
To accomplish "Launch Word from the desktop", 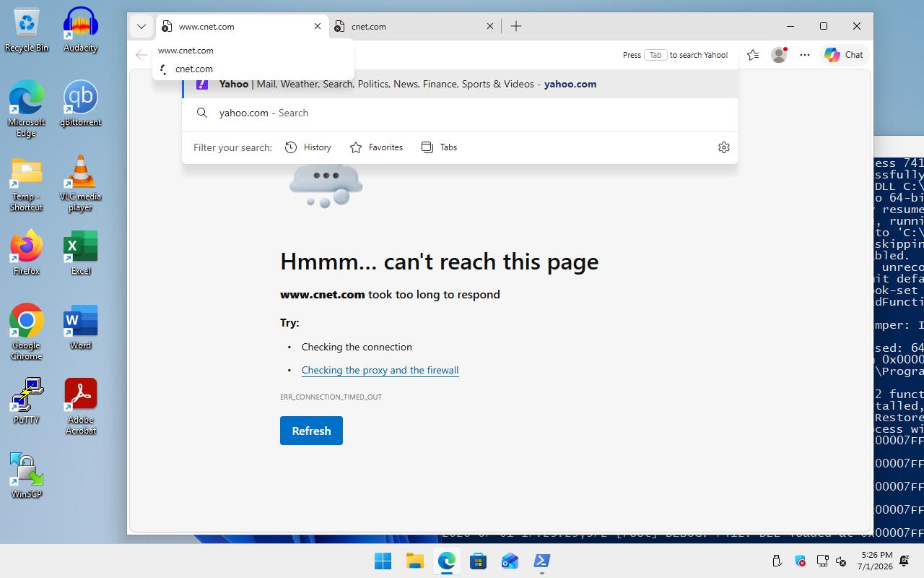I will (80, 327).
